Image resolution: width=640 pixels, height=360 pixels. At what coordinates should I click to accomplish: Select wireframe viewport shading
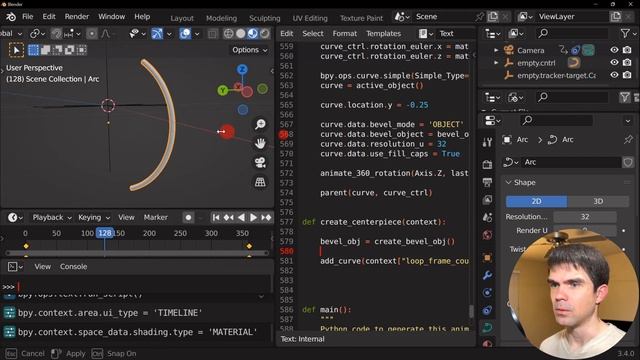[229, 33]
